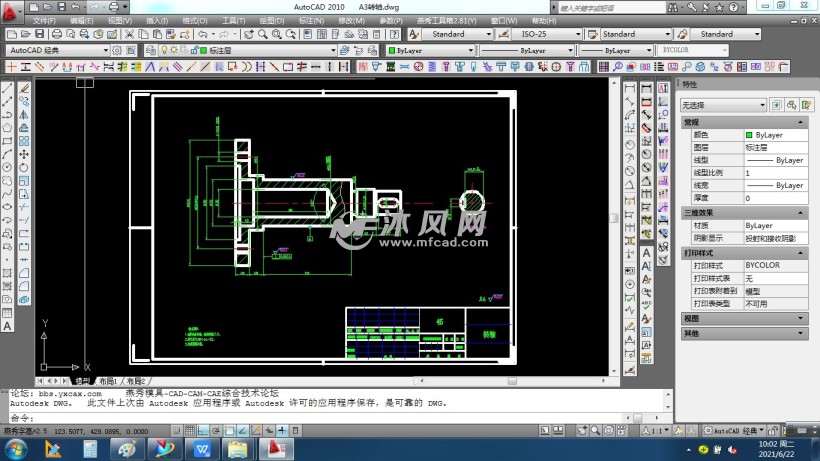Open the text style Standard dropdown
The width and height of the screenshot is (820, 461).
[x=457, y=34]
